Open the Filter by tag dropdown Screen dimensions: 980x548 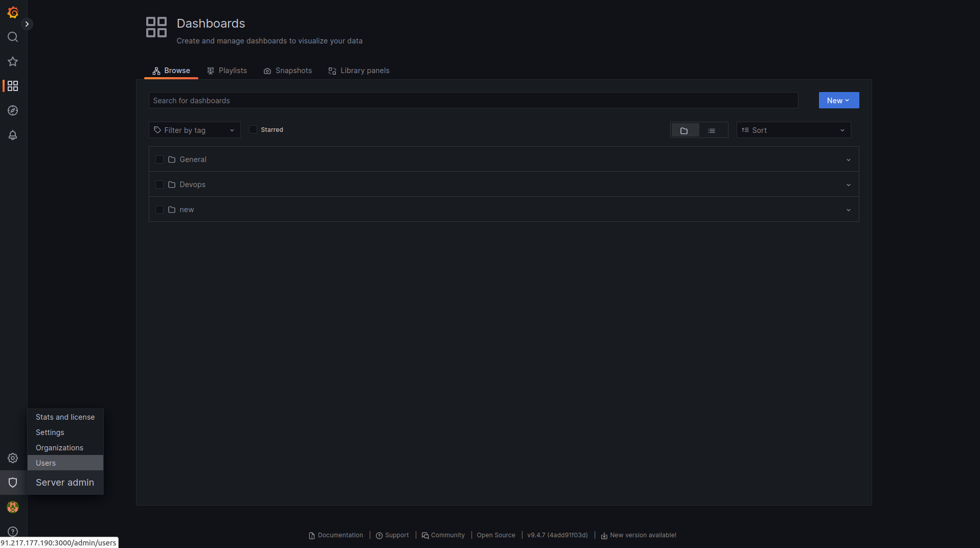195,130
